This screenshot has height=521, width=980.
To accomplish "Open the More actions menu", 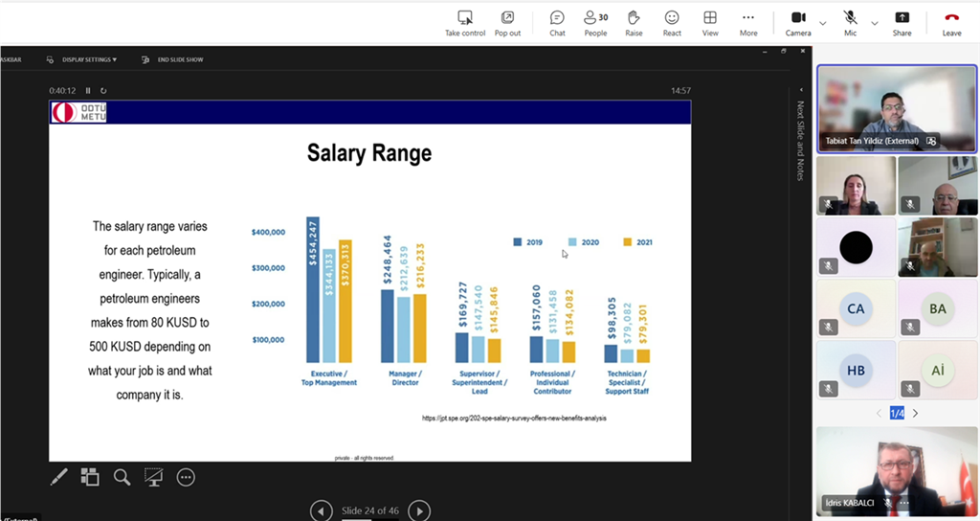I will pyautogui.click(x=748, y=23).
